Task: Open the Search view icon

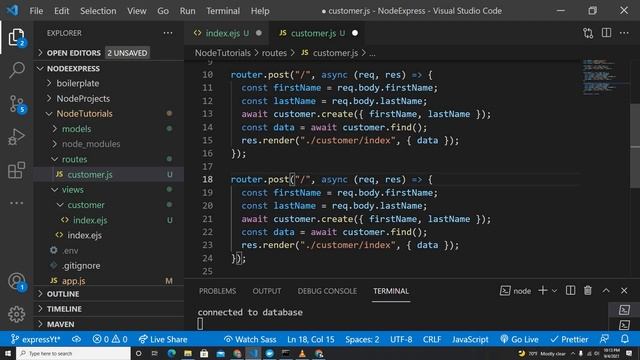Action: [16, 70]
